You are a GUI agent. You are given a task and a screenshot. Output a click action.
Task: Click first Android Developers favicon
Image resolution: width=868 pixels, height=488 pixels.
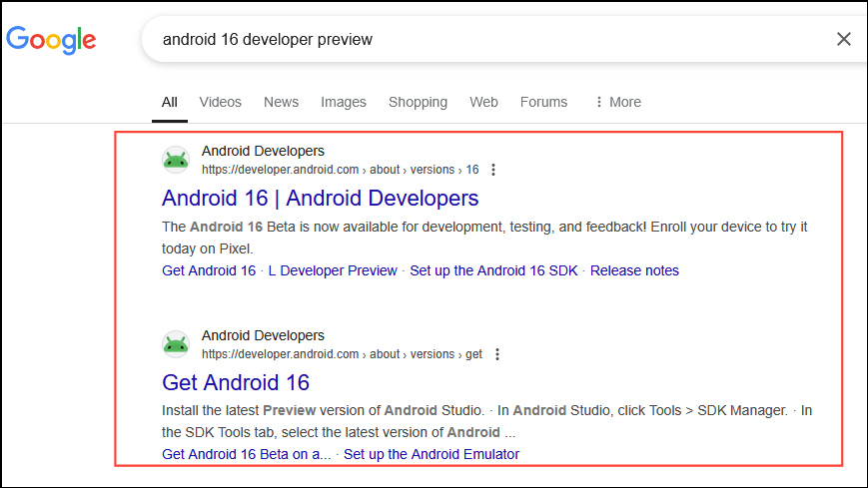pos(176,160)
